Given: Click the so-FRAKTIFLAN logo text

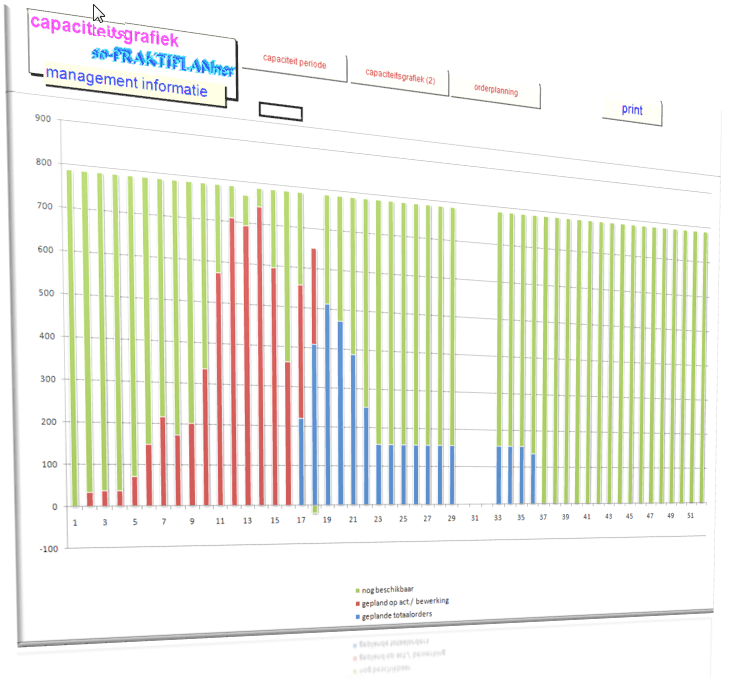Looking at the screenshot, I should coord(160,59).
